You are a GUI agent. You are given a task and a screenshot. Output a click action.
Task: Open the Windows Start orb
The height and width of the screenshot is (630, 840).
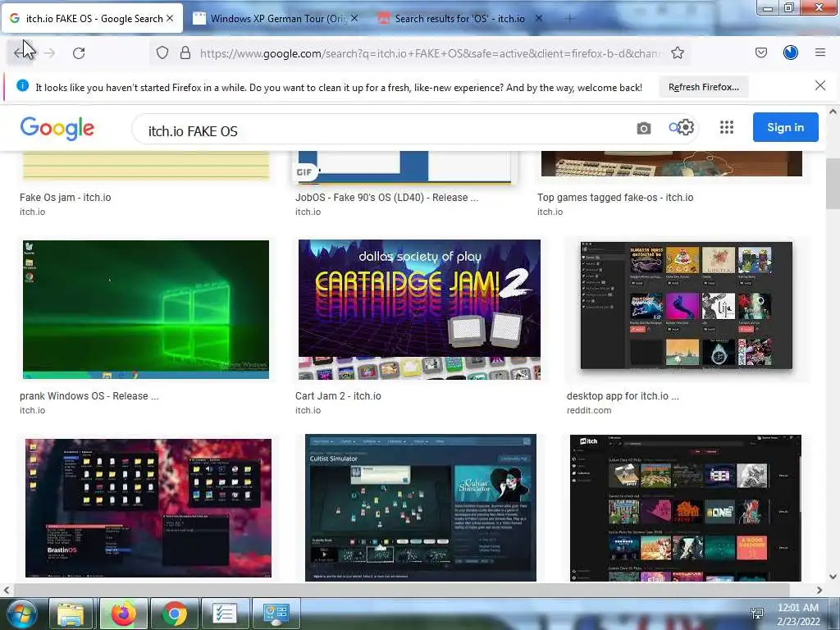[22, 614]
